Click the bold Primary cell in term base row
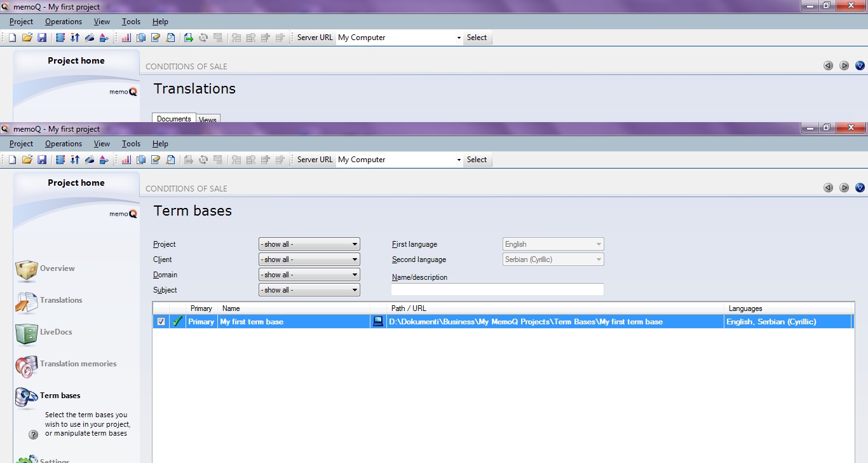This screenshot has width=868, height=463. tap(201, 322)
